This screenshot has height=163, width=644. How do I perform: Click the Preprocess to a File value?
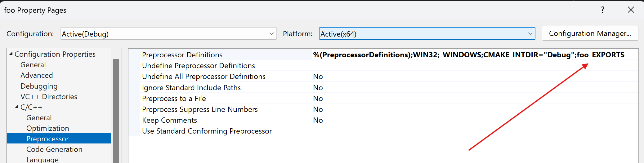click(x=318, y=99)
